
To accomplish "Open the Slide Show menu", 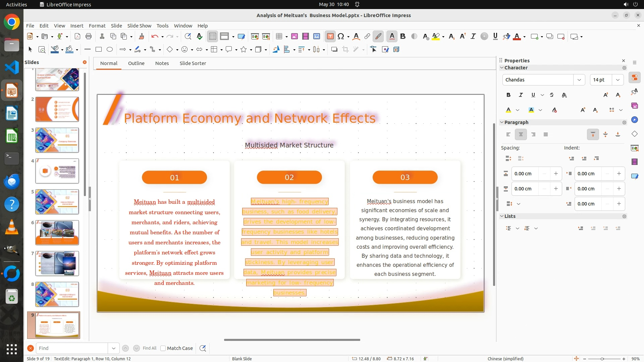I will click(x=139, y=26).
